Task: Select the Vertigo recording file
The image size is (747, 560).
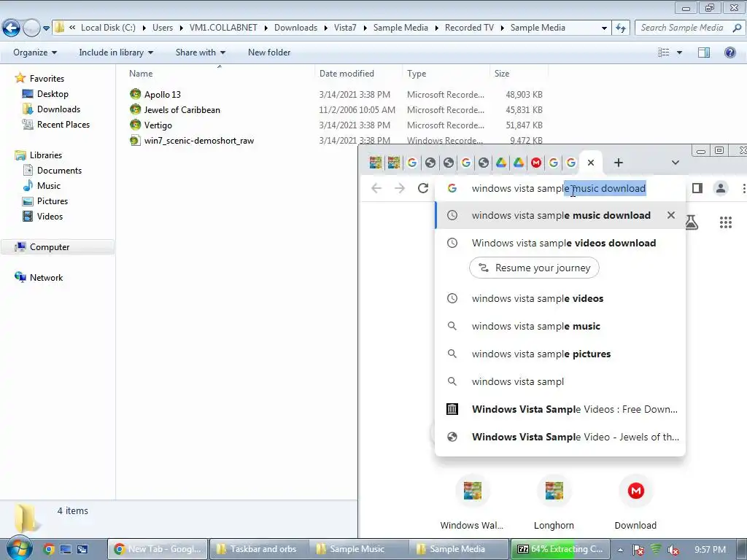Action: (158, 125)
